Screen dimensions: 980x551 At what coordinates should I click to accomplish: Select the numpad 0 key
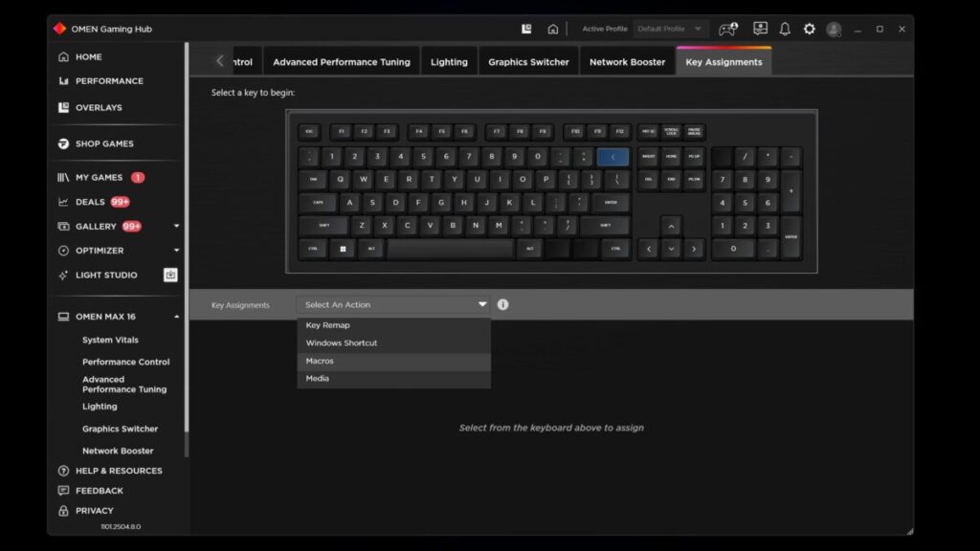pyautogui.click(x=734, y=249)
